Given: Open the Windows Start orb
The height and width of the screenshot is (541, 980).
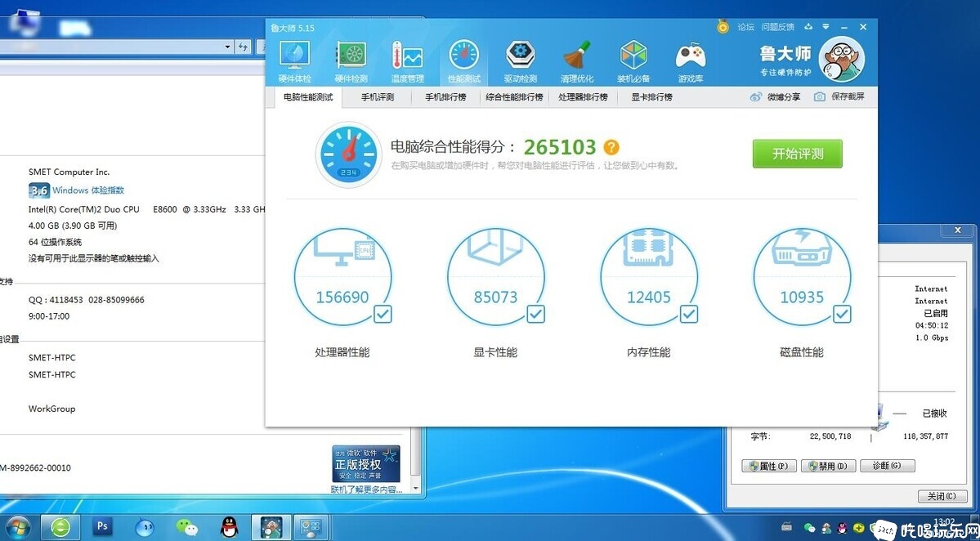Looking at the screenshot, I should (17, 528).
